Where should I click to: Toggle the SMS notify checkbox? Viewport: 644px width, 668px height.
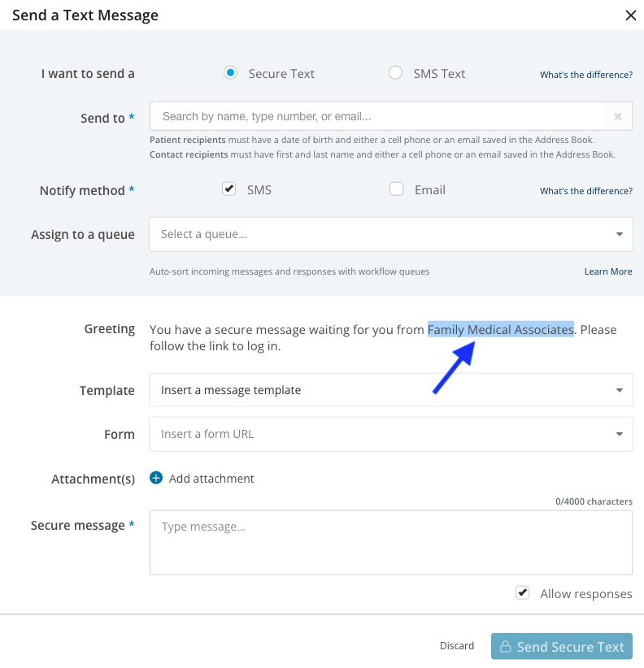click(x=228, y=189)
